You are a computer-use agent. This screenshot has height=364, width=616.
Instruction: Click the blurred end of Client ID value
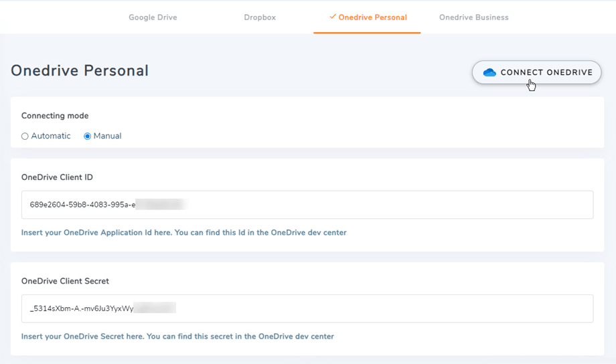click(x=161, y=204)
